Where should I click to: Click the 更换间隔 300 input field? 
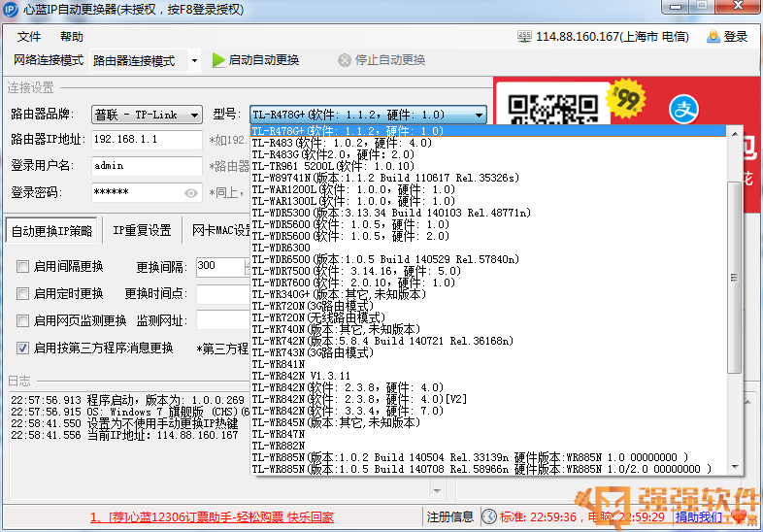pyautogui.click(x=222, y=267)
